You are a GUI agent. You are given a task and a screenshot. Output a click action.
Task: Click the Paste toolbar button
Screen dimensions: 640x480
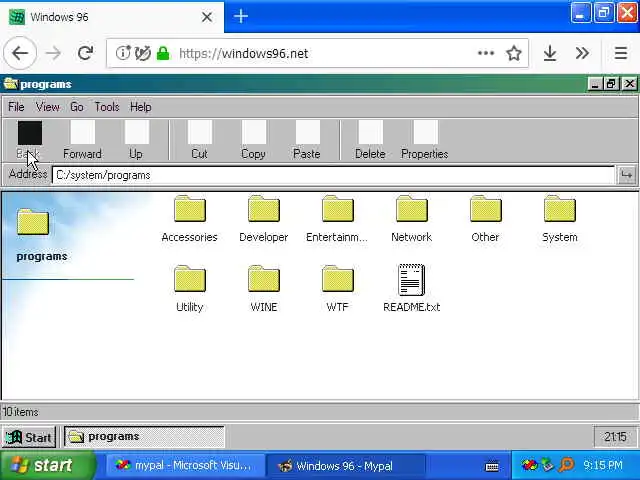coord(307,140)
